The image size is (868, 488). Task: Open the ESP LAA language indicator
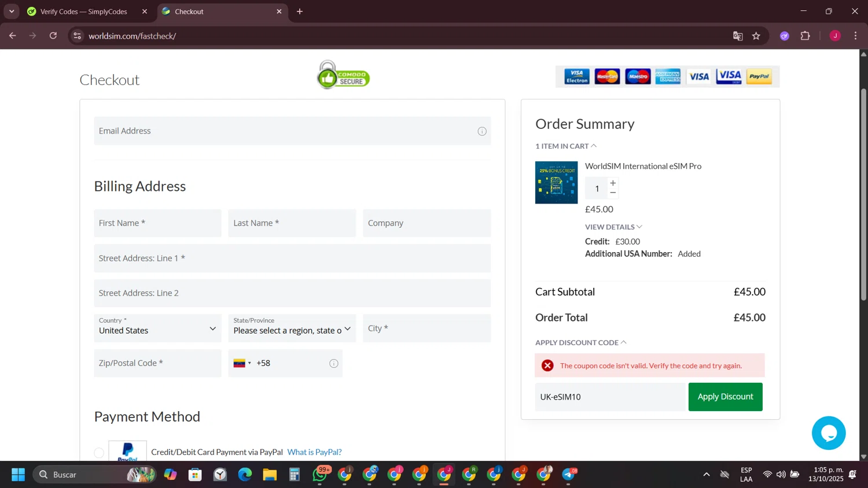pos(746,475)
